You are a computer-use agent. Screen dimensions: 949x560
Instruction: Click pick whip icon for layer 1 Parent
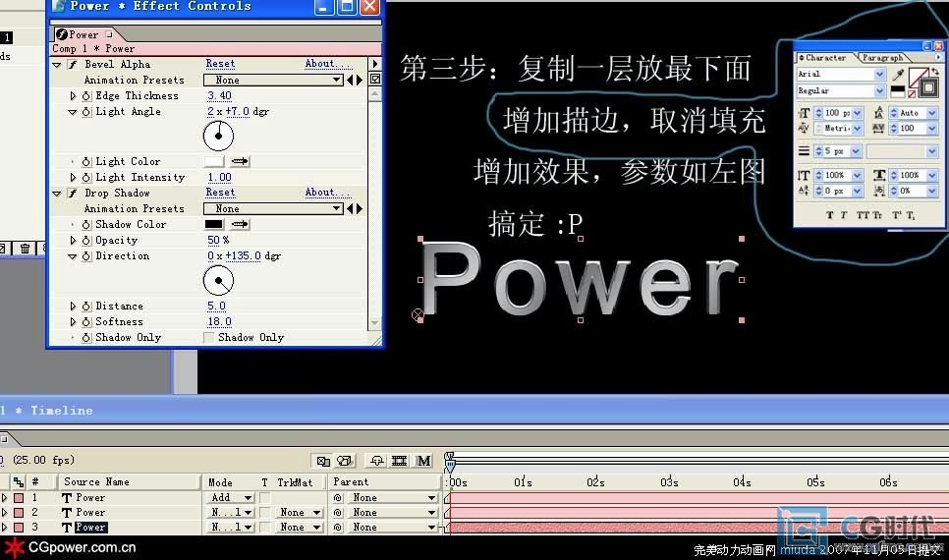point(338,498)
